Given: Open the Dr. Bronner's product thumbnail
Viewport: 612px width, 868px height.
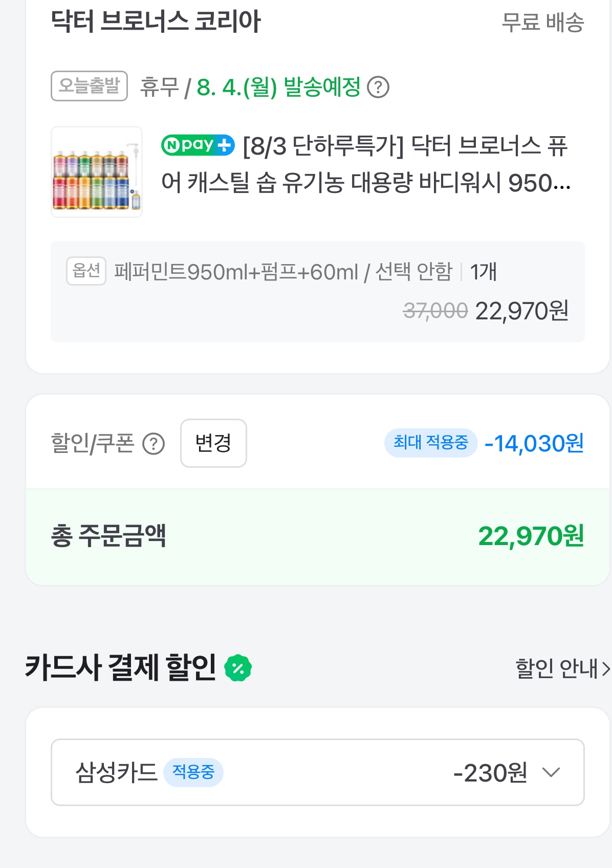Looking at the screenshot, I should (97, 172).
